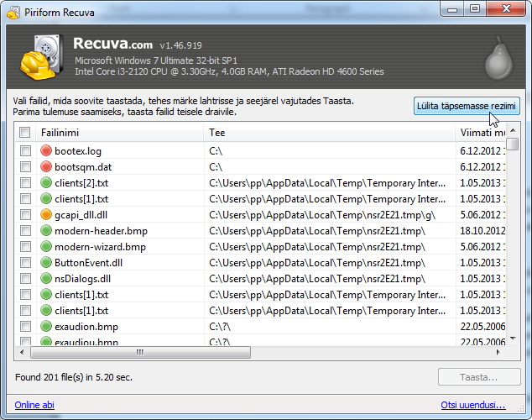Click the green status icon for modern-header.bmp
This screenshot has width=532, height=420.
[46, 230]
